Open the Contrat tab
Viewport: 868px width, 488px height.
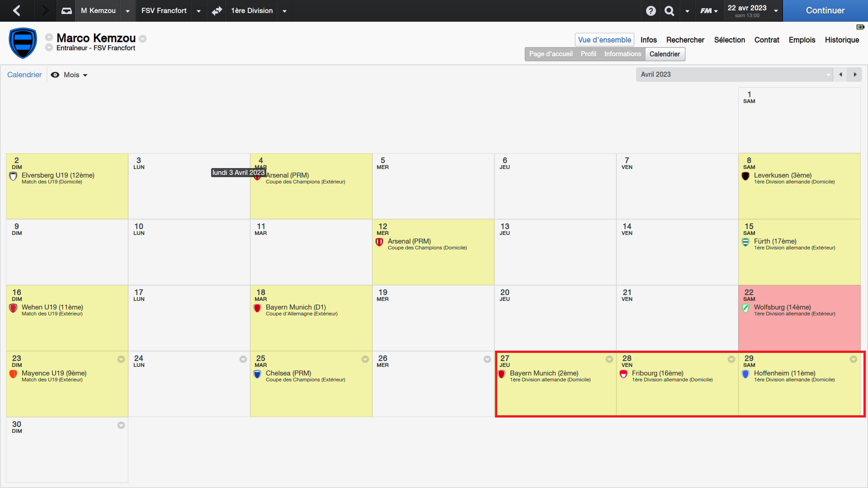point(767,40)
